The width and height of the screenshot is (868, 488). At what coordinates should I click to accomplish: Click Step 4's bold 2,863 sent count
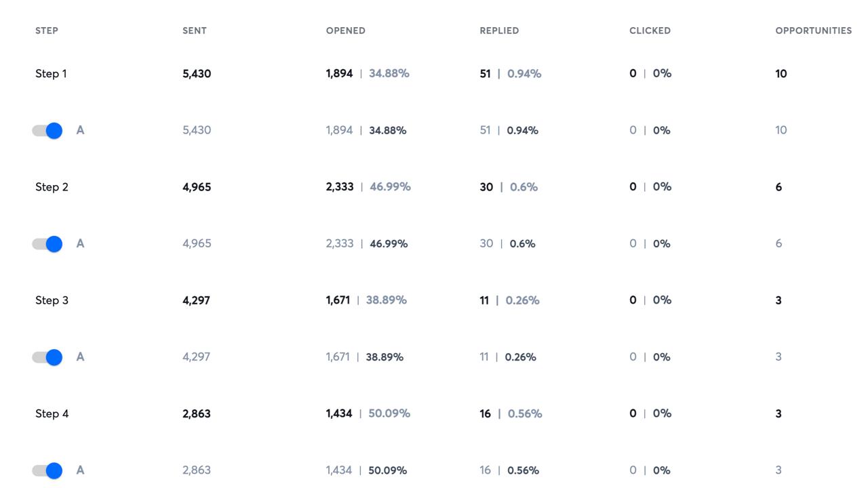click(x=197, y=413)
